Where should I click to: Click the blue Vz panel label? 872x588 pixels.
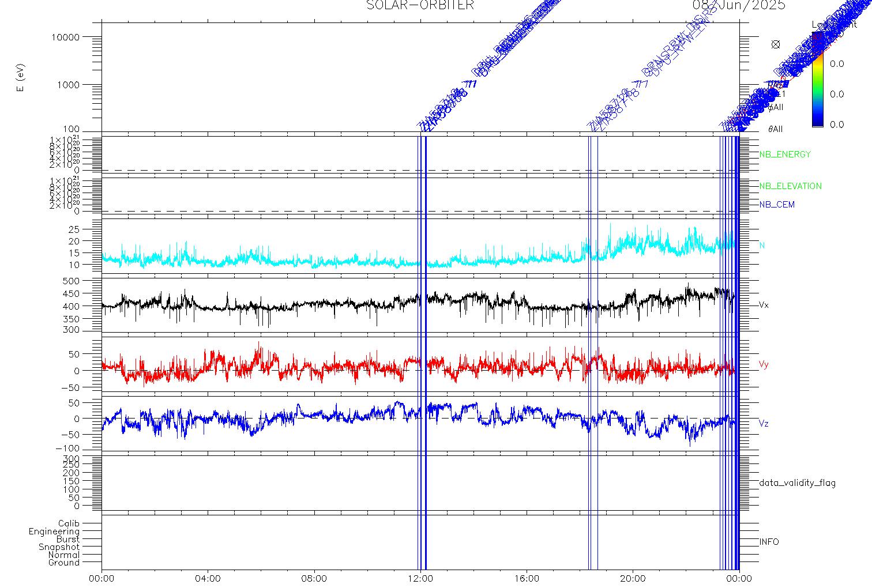(x=764, y=424)
